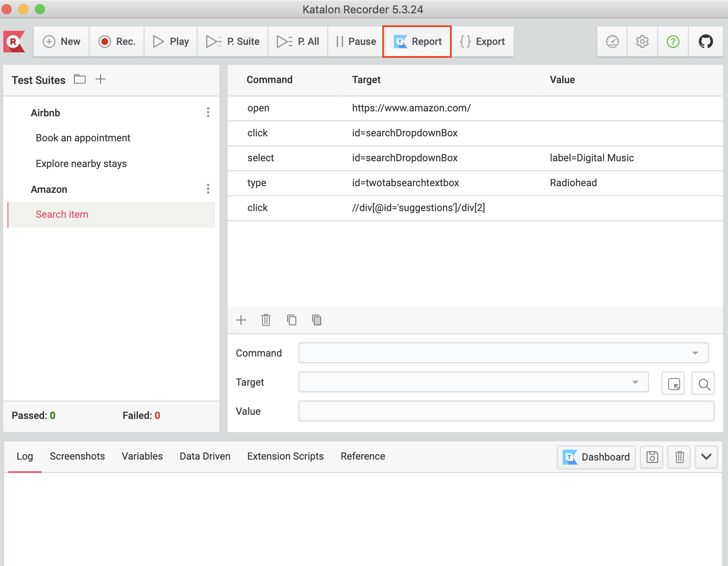Switch to the Extension Scripts tab
This screenshot has height=566, width=728.
285,456
